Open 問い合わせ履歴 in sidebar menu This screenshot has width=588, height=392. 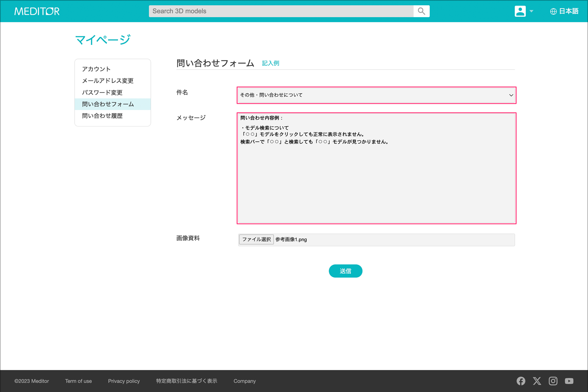(x=102, y=116)
